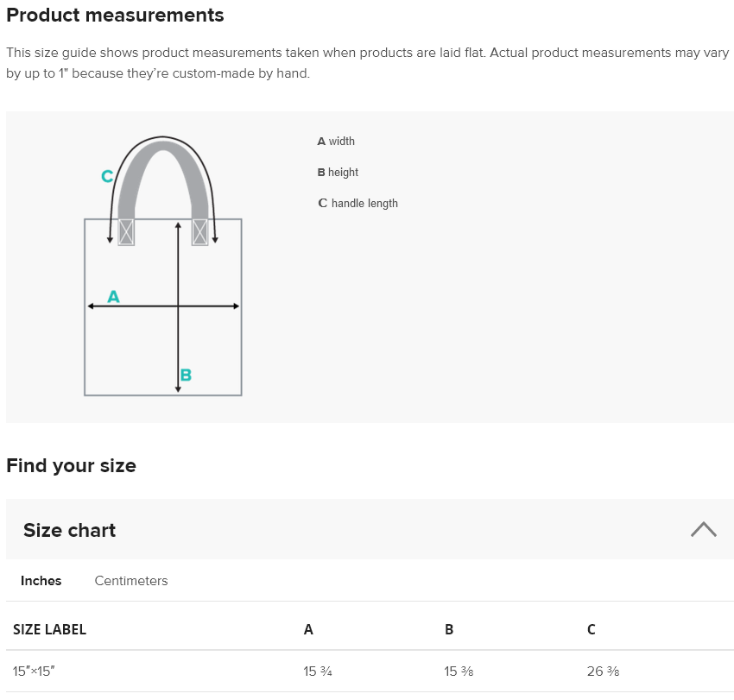Click the "Find your size" heading
The height and width of the screenshot is (700, 734).
[71, 465]
